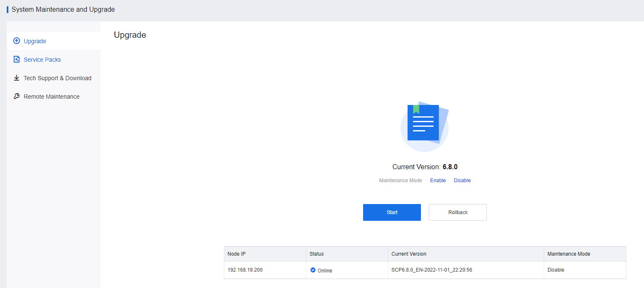Select node IP 192.168.19.200 cell
Screen dimensions: 644x288
pyautogui.click(x=245, y=270)
